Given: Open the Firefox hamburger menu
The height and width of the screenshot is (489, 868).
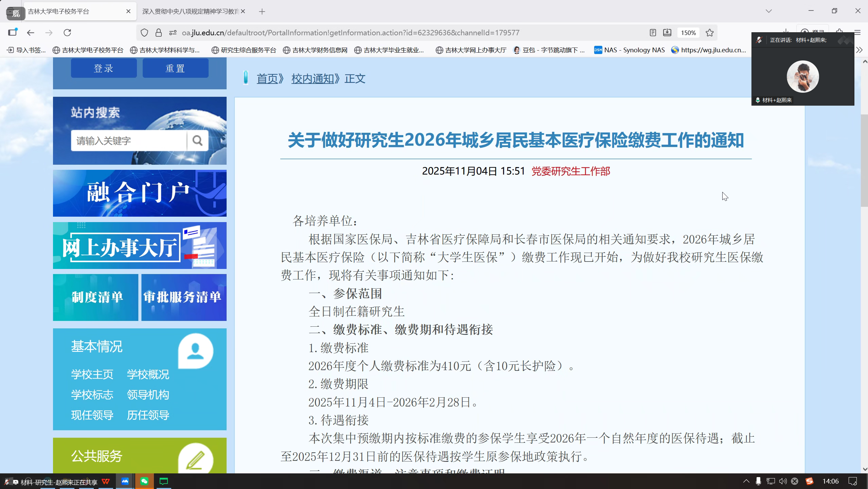Looking at the screenshot, I should [x=857, y=33].
